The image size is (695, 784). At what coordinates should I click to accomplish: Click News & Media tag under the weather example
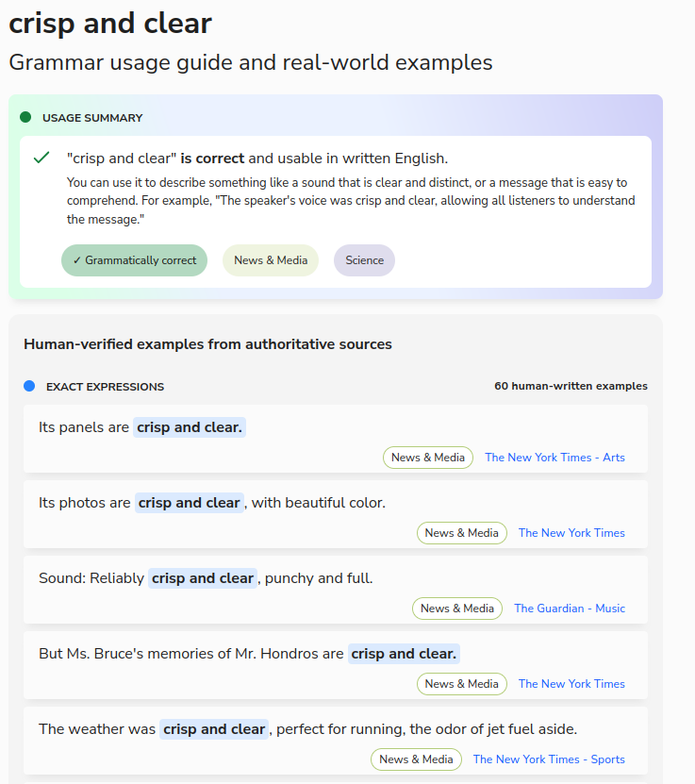pyautogui.click(x=416, y=759)
